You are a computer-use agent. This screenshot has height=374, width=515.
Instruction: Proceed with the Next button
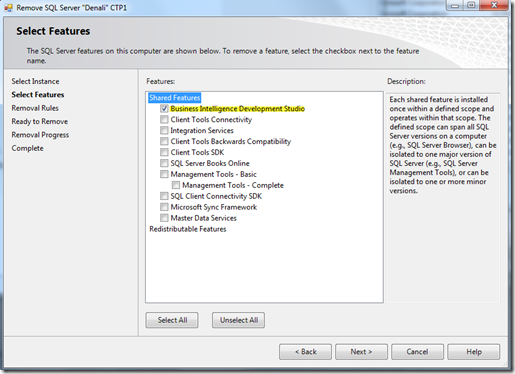pyautogui.click(x=361, y=352)
